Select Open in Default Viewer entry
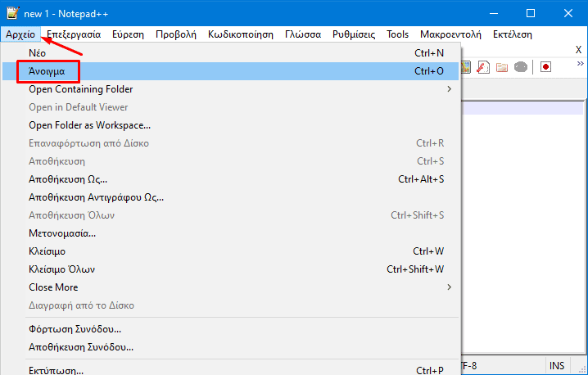The height and width of the screenshot is (375, 588). point(231,107)
